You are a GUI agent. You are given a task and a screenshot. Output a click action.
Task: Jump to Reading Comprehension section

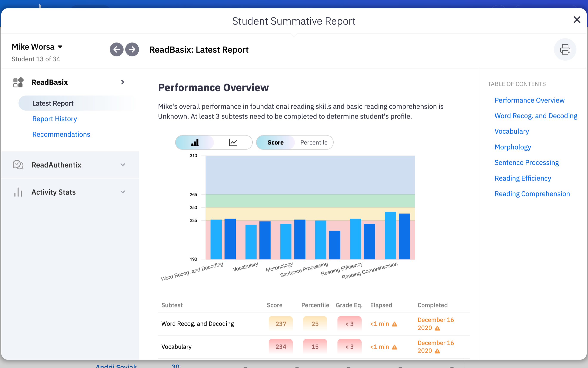pos(532,194)
